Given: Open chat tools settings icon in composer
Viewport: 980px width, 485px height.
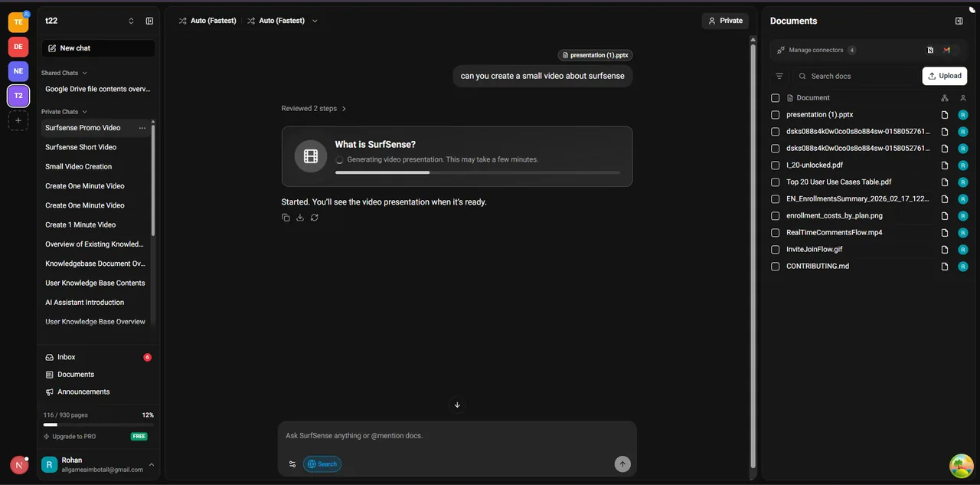Looking at the screenshot, I should (292, 464).
